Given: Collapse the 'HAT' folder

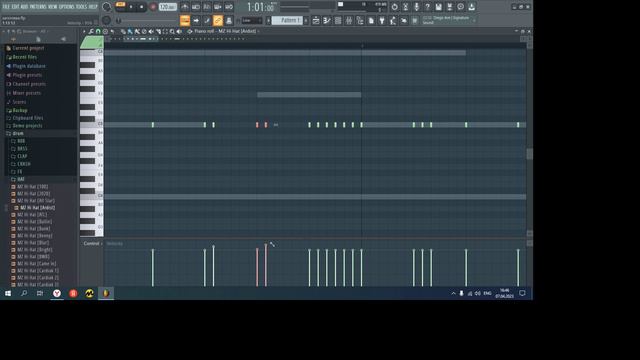Looking at the screenshot, I should click(20, 179).
